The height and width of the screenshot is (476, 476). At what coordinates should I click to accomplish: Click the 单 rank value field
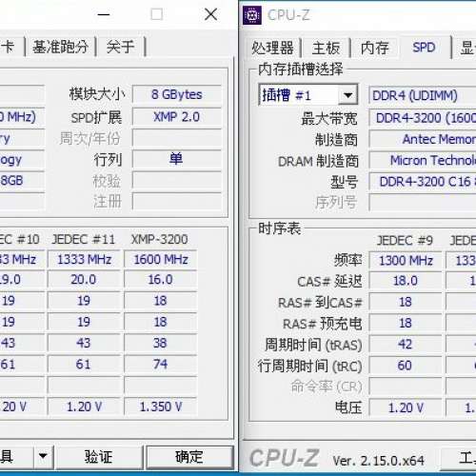177,159
